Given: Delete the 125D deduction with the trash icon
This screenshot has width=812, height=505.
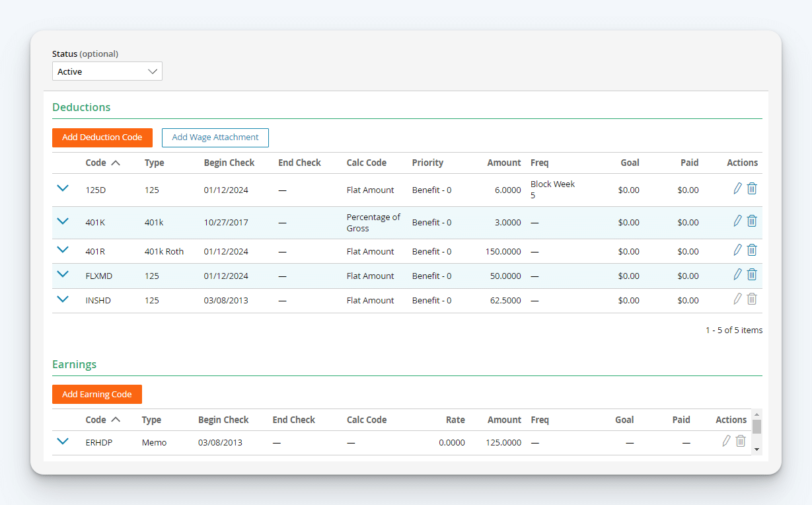Looking at the screenshot, I should click(751, 188).
